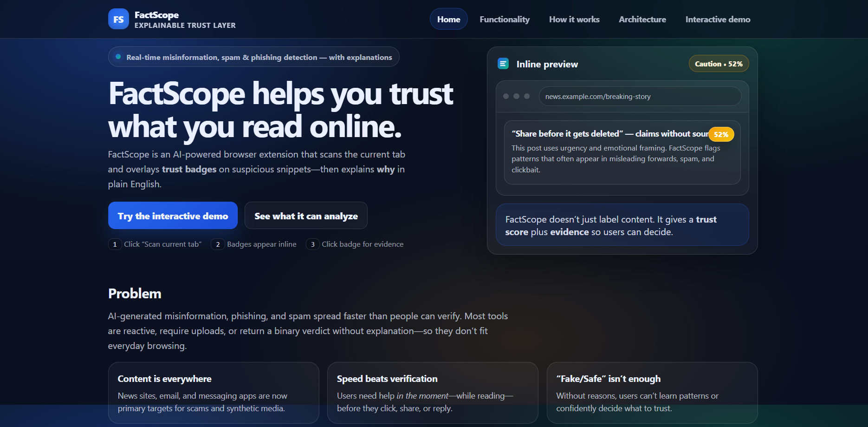Viewport: 868px width, 427px height.
Task: Go to the Functionality section
Action: [505, 19]
